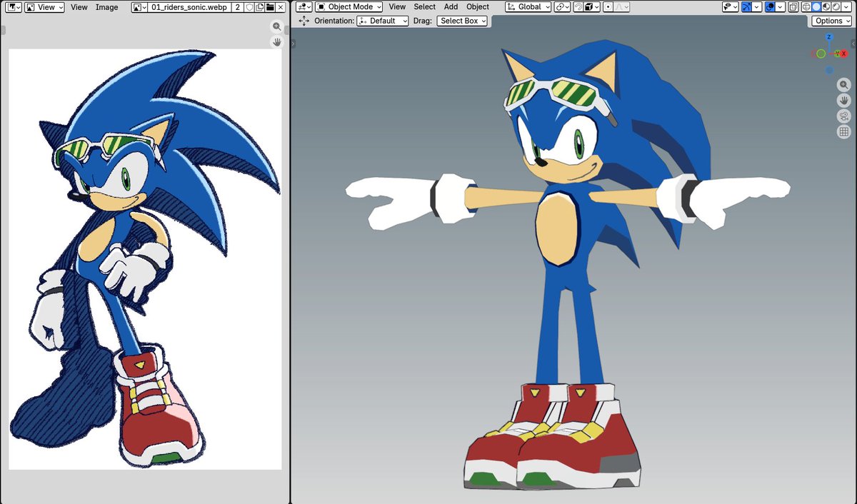Screen dimensions: 857x504
Task: Open the Orientation Default dropdown
Action: 383,21
